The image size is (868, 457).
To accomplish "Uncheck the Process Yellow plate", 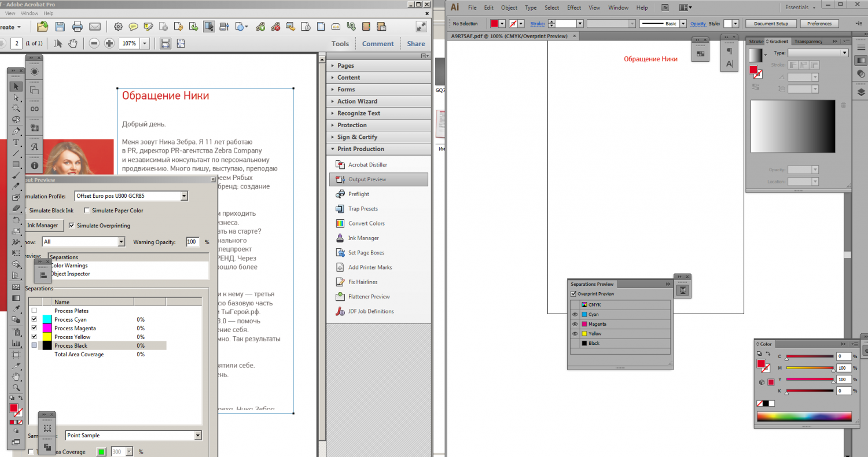I will 34,337.
